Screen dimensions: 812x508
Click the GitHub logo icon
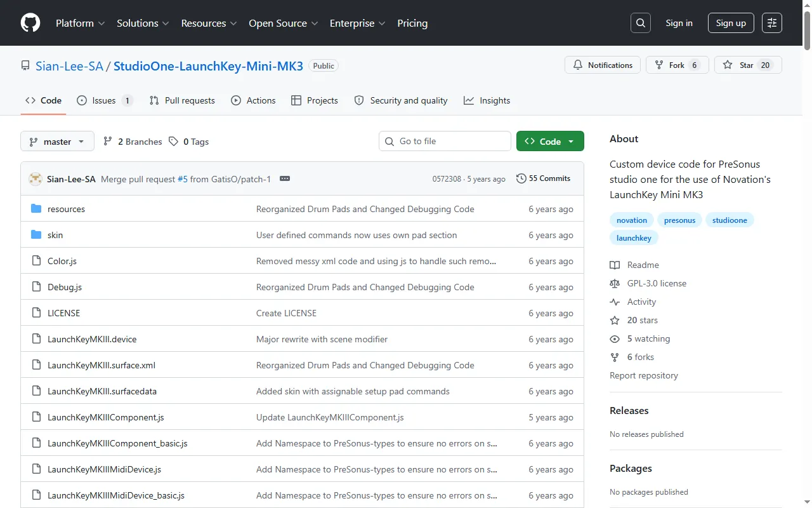pos(30,23)
